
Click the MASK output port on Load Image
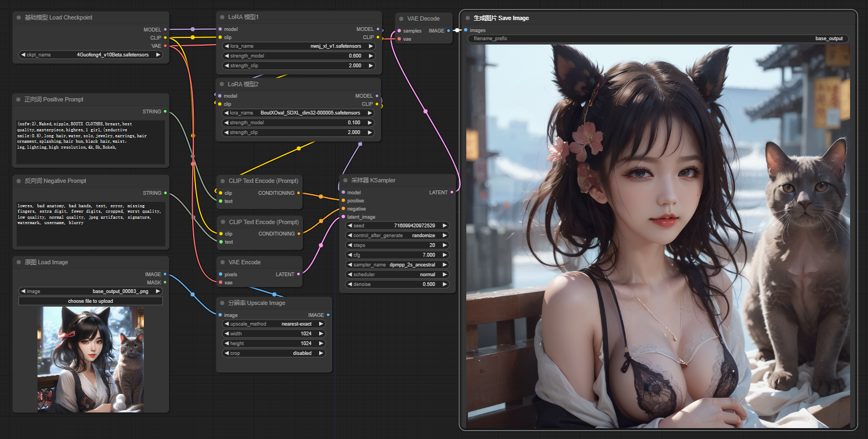[165, 282]
